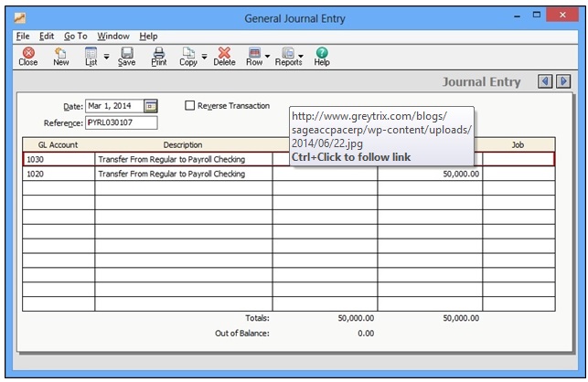
Task: Open the Reports toolbar icon
Action: pyautogui.click(x=288, y=57)
